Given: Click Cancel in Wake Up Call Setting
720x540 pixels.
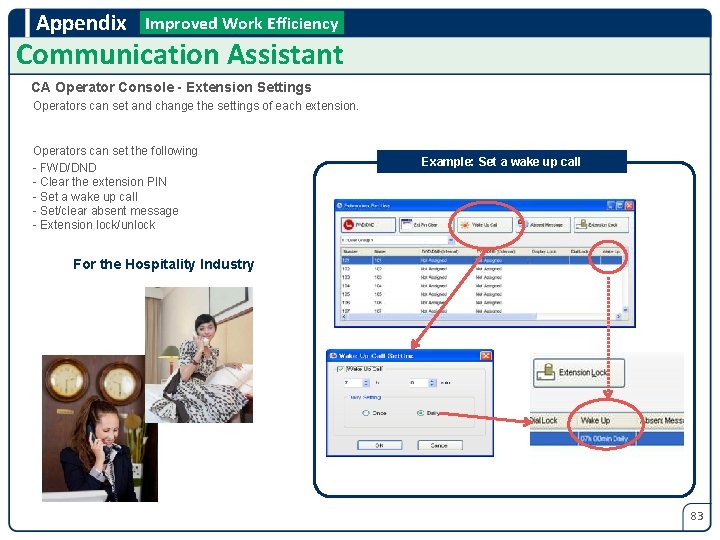Looking at the screenshot, I should click(440, 445).
